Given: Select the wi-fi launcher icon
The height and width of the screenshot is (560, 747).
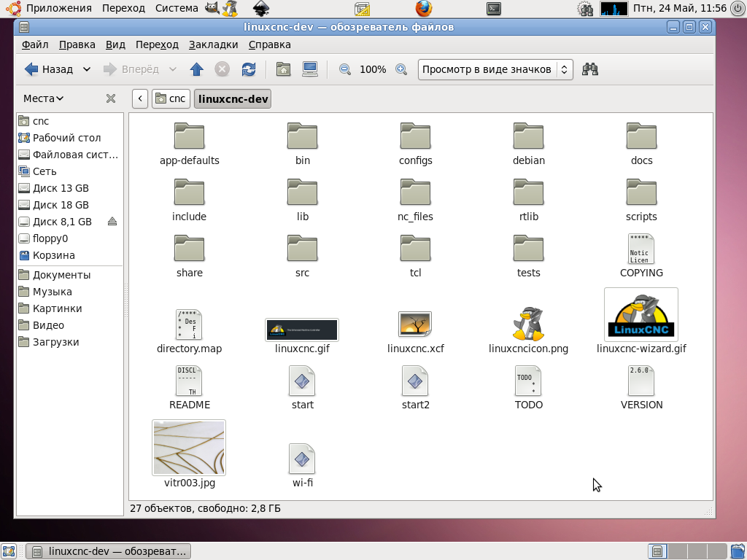Looking at the screenshot, I should [302, 459].
